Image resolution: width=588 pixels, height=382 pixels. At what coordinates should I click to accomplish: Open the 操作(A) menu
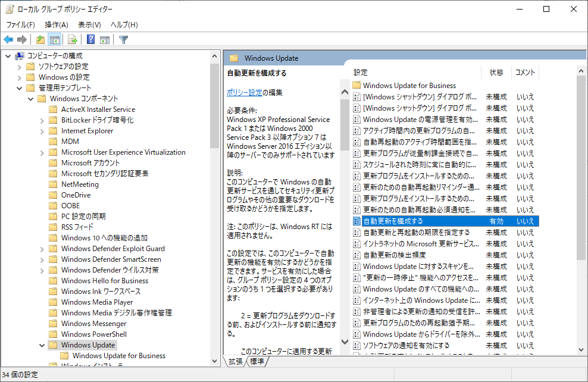click(x=57, y=25)
